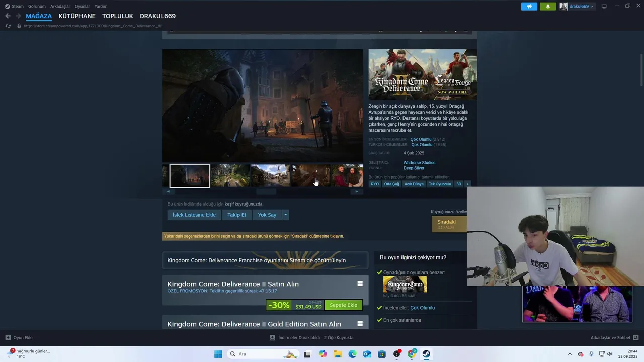Click the screenshot strip scrollbar handle
The width and height of the screenshot is (644, 362).
[x=266, y=191]
